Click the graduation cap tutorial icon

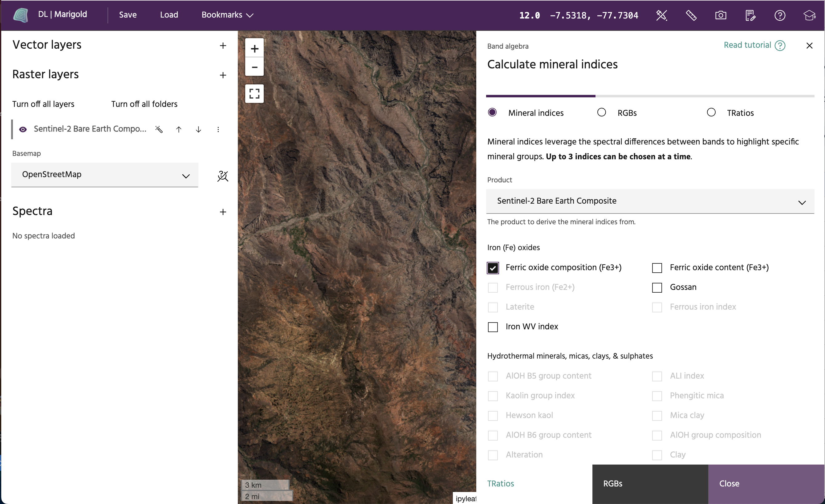809,15
